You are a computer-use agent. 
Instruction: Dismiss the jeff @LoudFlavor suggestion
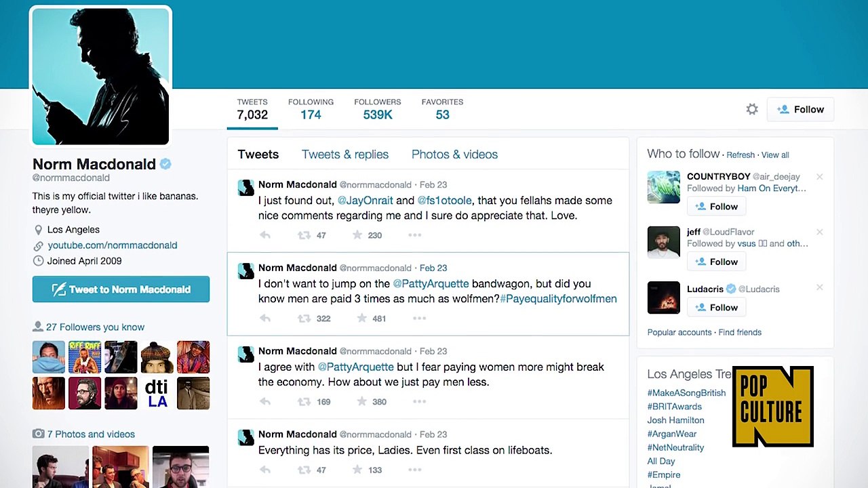[819, 232]
